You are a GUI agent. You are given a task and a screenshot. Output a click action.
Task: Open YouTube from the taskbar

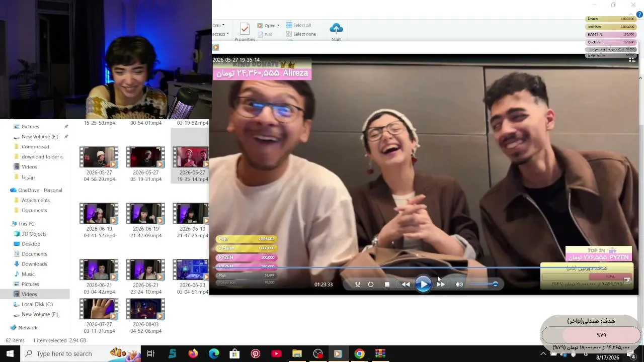click(x=276, y=354)
